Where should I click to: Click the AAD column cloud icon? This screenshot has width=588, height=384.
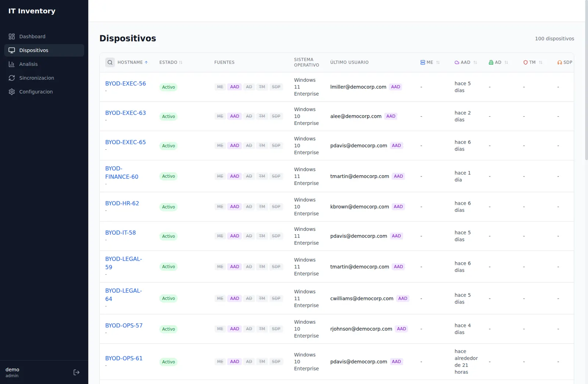[x=457, y=63]
